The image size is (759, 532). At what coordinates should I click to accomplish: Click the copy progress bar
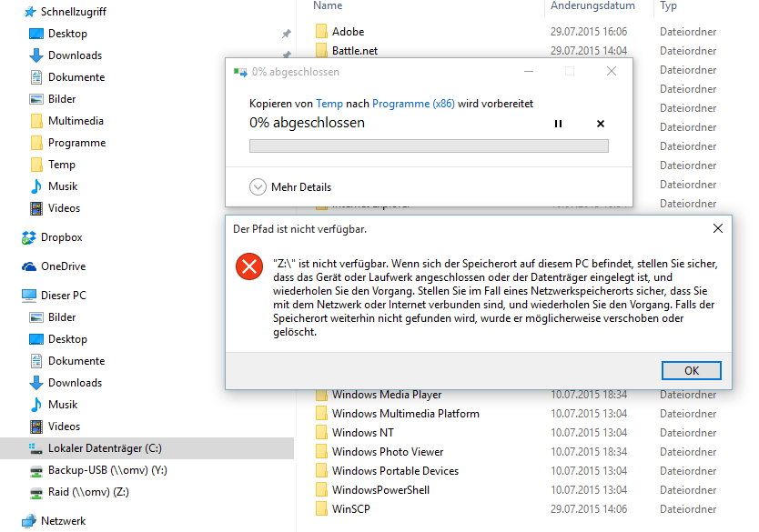(x=429, y=146)
